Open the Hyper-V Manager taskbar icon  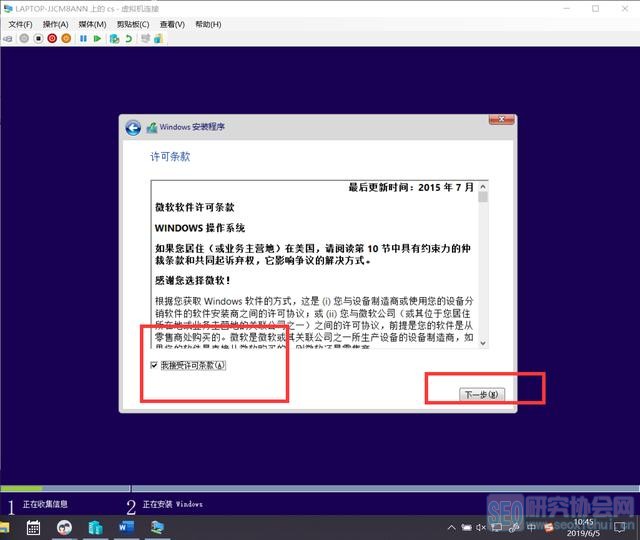(95, 527)
